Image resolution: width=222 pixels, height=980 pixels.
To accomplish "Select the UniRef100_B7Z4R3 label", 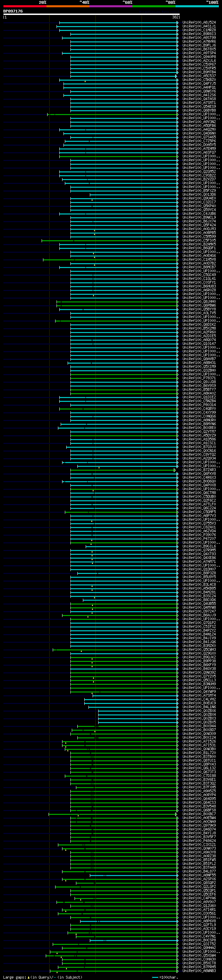I will coord(199,470).
